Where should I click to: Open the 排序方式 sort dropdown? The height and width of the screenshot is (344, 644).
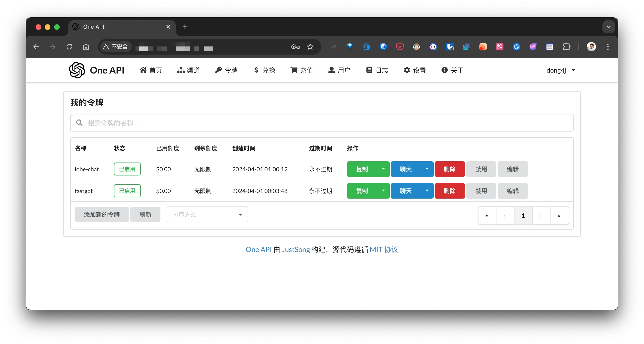tap(207, 215)
